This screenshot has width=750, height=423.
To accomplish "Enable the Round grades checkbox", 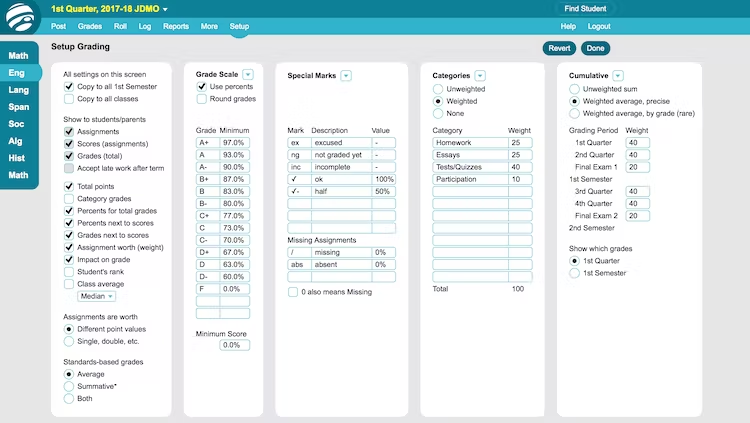I will 202,99.
